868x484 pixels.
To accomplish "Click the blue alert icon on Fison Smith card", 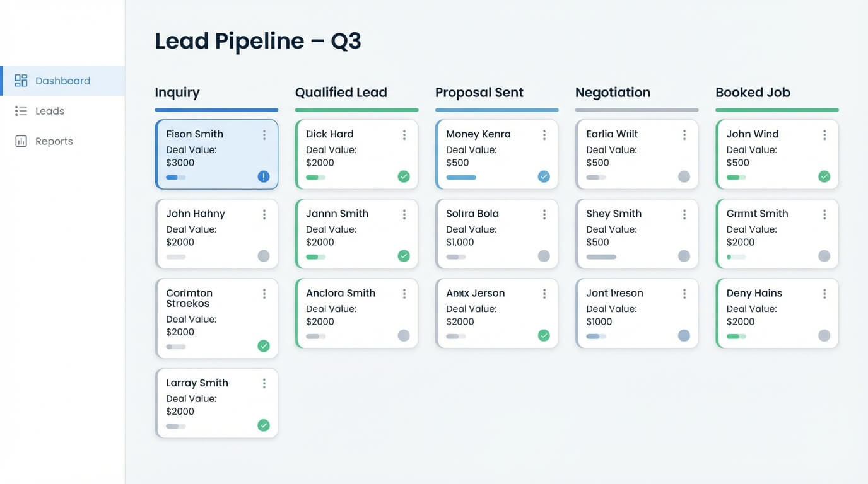I will (x=264, y=176).
